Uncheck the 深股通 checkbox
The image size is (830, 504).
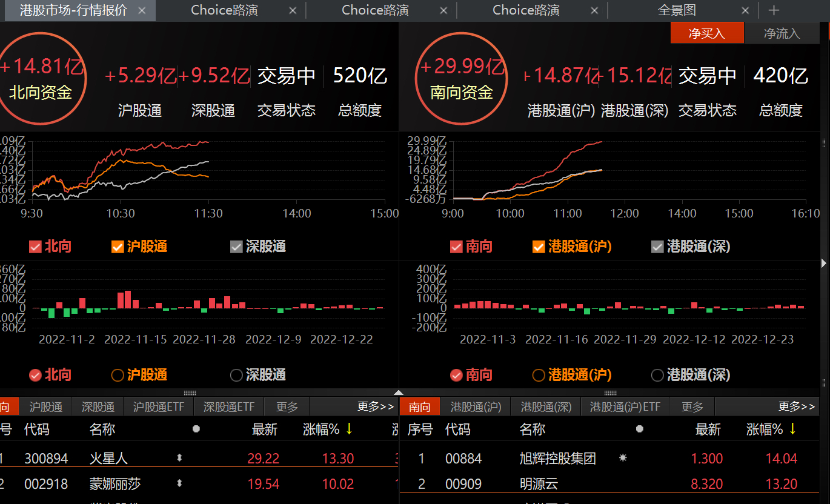235,246
